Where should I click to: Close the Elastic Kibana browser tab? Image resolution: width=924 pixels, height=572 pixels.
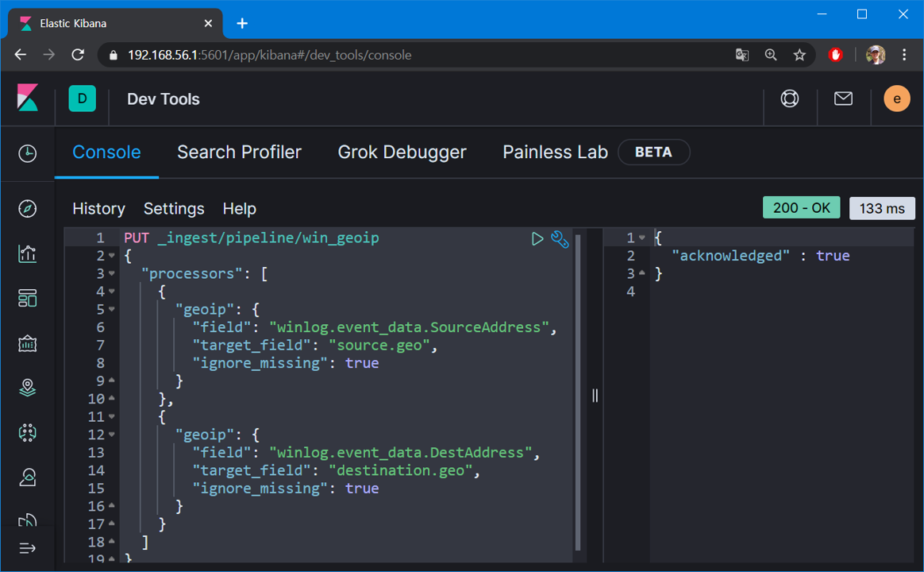[x=208, y=24]
